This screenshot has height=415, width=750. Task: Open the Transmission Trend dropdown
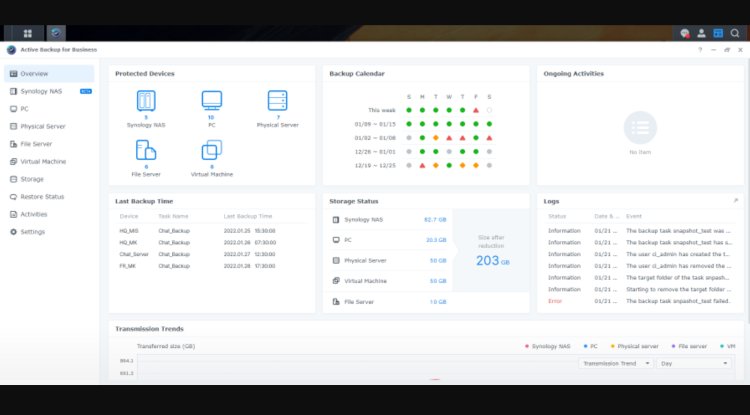click(x=616, y=363)
